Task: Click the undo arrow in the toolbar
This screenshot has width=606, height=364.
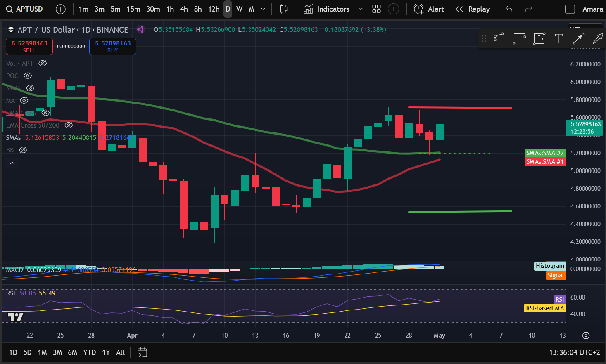Action: 509,9
